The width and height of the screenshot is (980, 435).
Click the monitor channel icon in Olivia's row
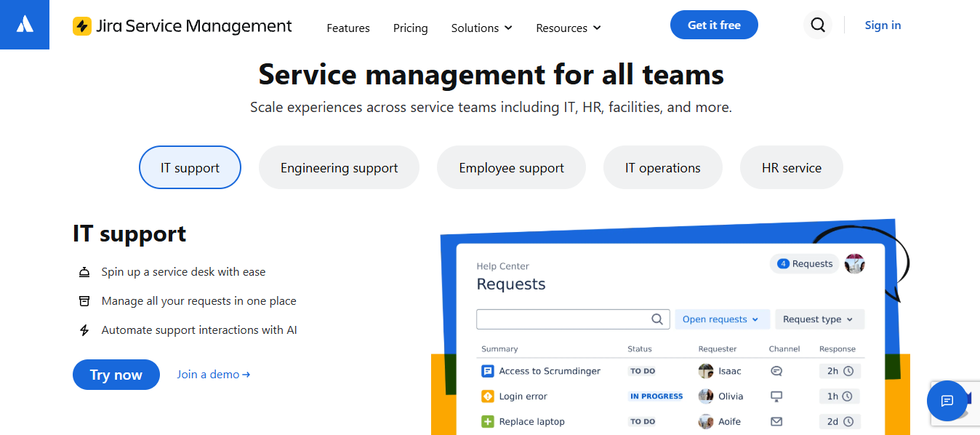776,396
